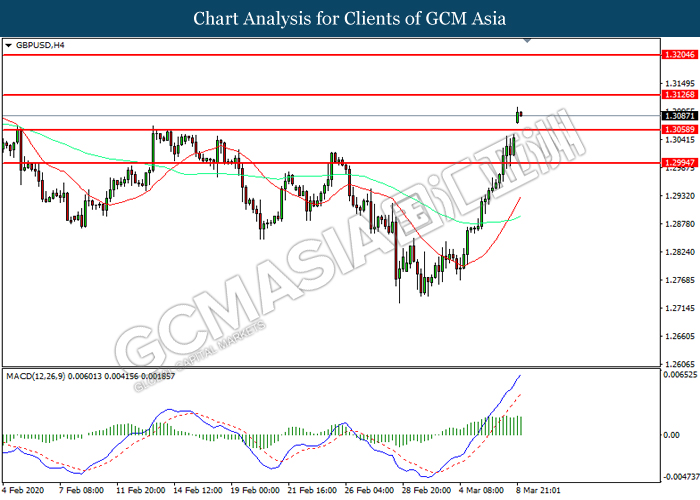Click the 11 Feb 20:00 time label

coord(140,490)
